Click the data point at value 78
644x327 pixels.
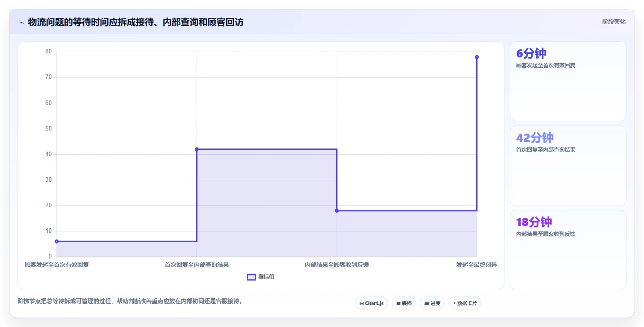[x=477, y=57]
